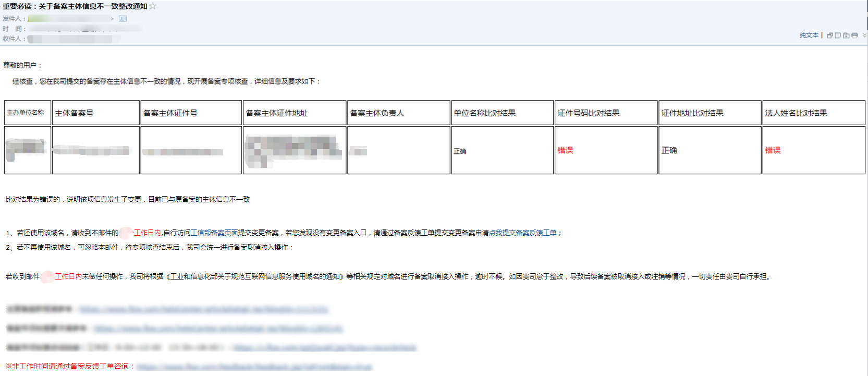Click the 证件号码比对结果 header cell
Screen dimensions: 868x376
coord(606,113)
